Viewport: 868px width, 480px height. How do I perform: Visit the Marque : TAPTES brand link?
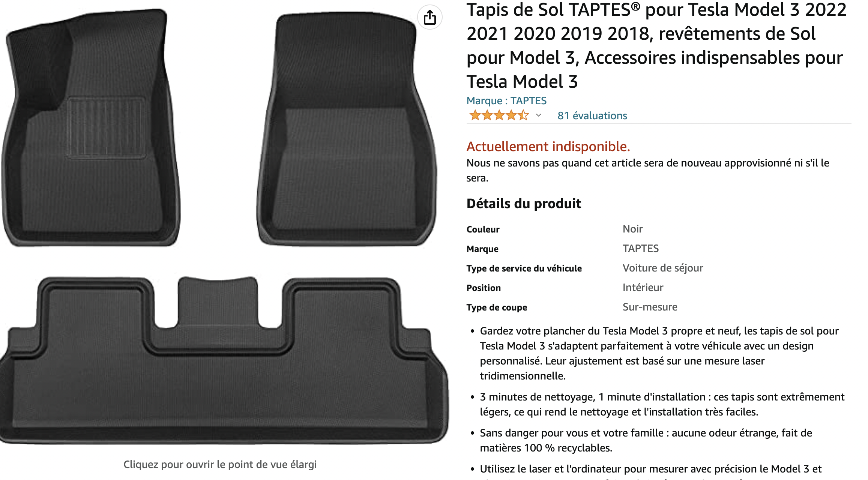pos(506,100)
